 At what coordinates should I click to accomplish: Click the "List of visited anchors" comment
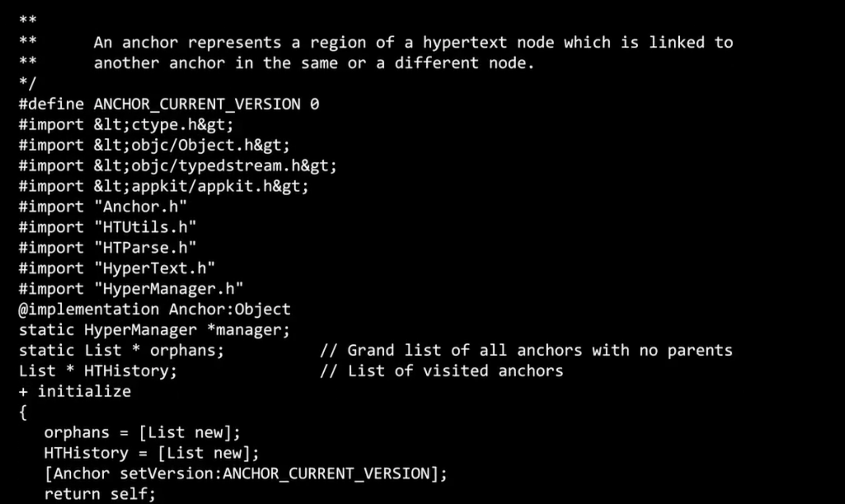click(442, 371)
